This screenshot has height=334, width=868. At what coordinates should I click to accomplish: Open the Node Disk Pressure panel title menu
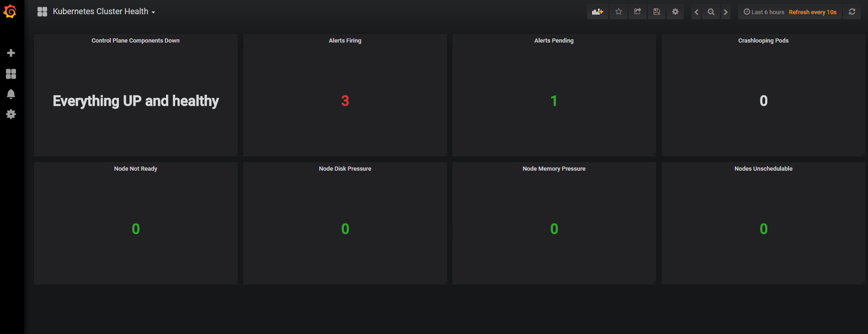coord(345,169)
